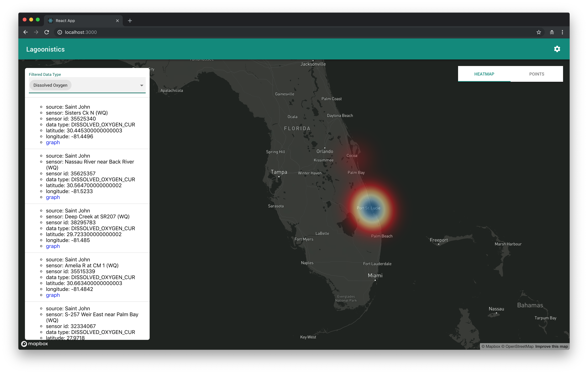View site information for localhost
The width and height of the screenshot is (588, 374).
coord(60,32)
